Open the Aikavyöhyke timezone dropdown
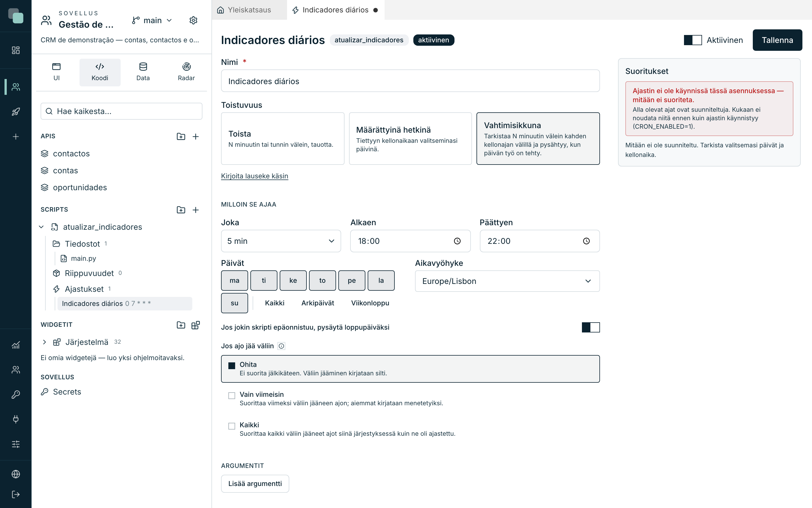Viewport: 812px width, 508px height. [x=507, y=281]
